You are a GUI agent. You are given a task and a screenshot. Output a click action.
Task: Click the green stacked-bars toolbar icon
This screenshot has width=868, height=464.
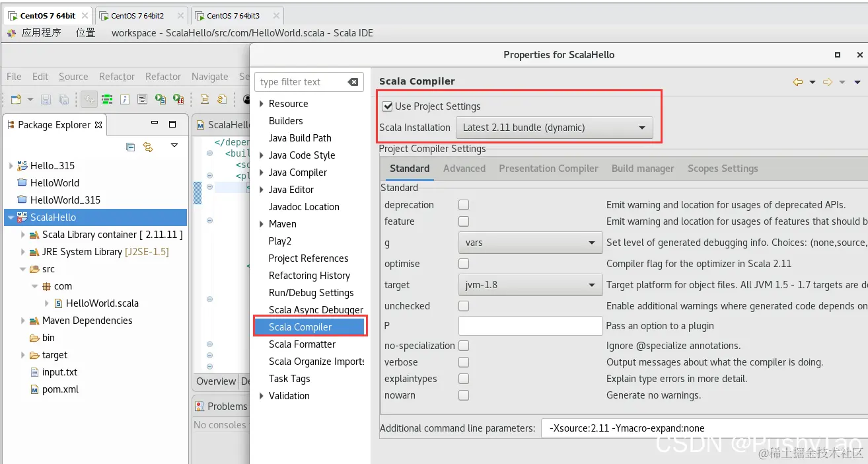tap(106, 99)
